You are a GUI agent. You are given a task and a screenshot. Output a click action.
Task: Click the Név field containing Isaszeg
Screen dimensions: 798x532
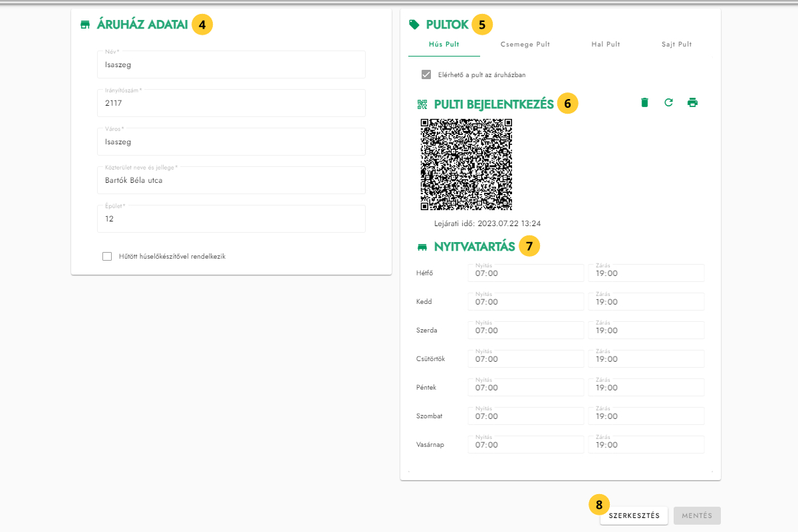point(231,65)
